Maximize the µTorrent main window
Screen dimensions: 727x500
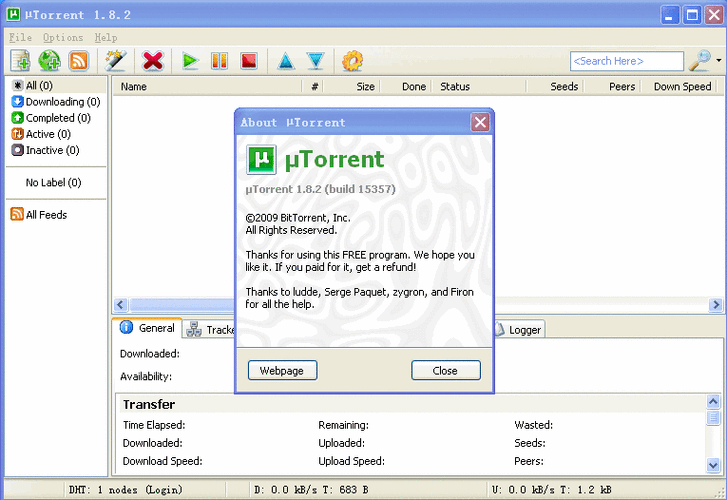pyautogui.click(x=692, y=15)
